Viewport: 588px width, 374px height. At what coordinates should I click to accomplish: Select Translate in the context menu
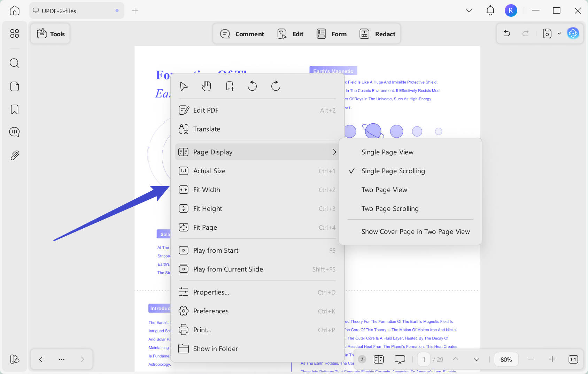click(257, 129)
